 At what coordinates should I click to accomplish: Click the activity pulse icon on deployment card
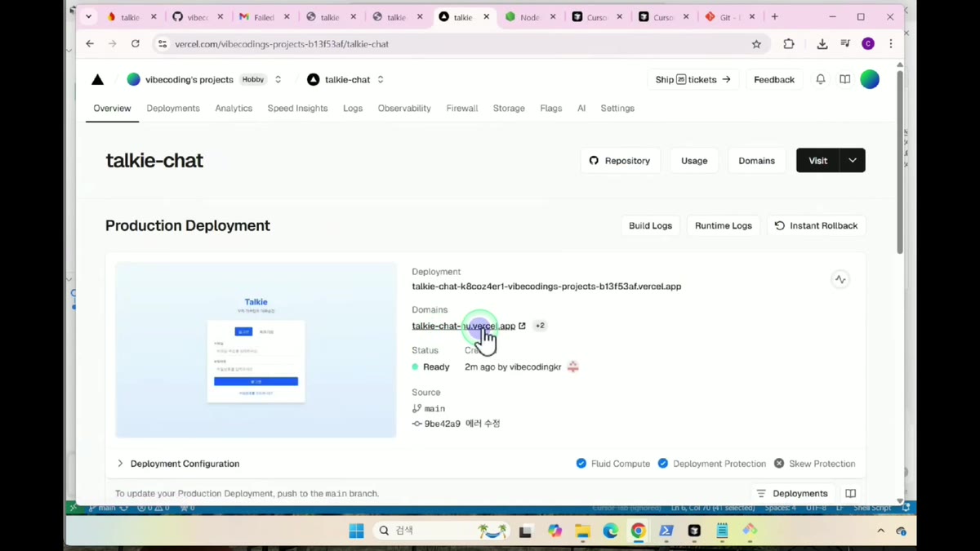coord(840,279)
